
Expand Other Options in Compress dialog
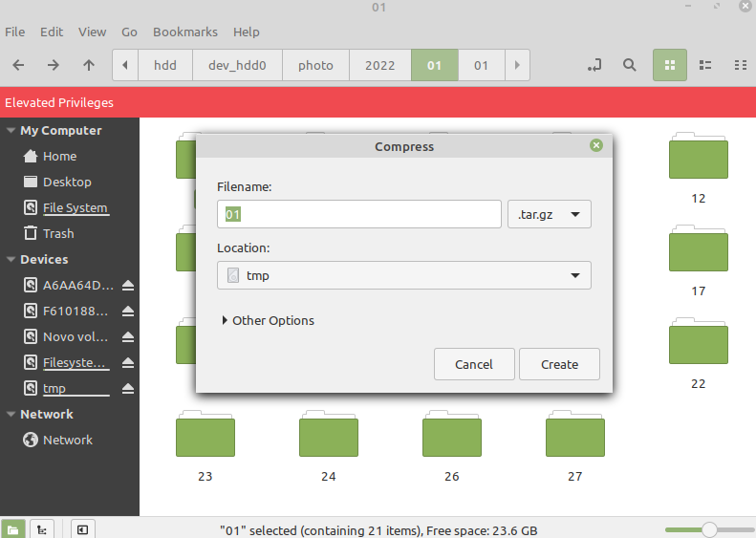[268, 320]
